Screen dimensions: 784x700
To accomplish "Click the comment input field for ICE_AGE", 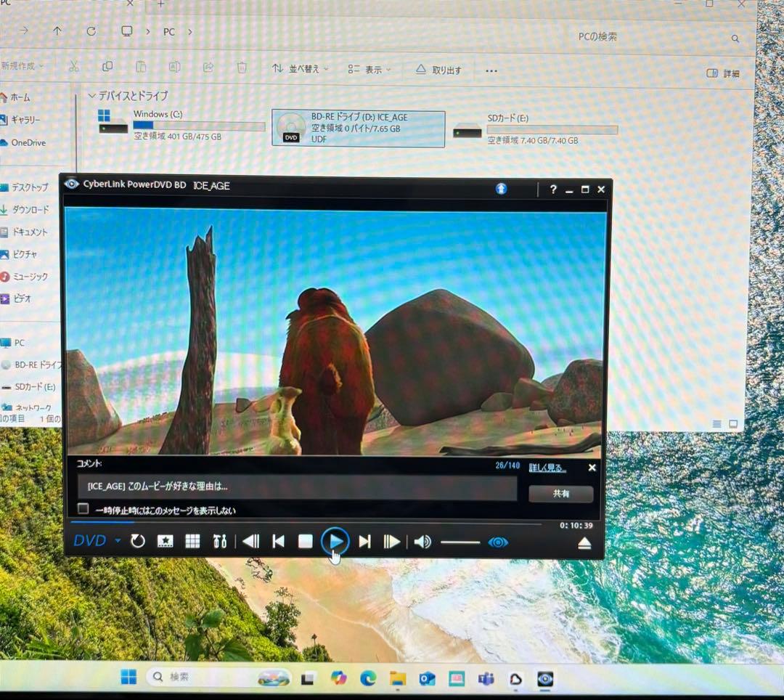I will point(298,487).
